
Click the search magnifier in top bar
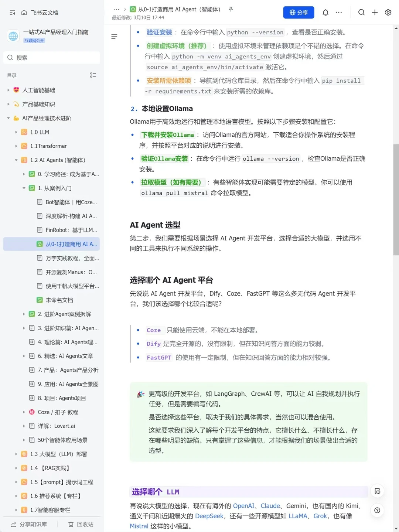[361, 12]
